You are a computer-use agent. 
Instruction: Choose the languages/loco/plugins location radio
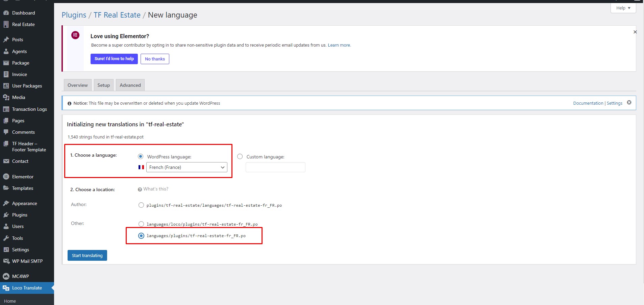coord(141,224)
